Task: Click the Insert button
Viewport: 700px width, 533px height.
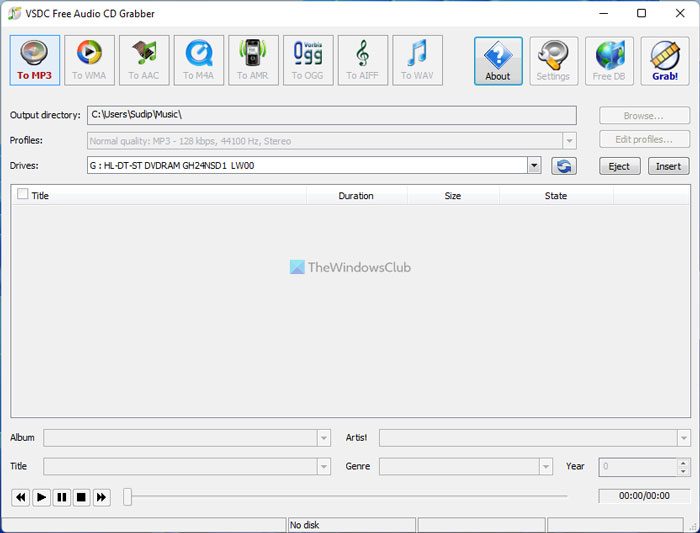Action: pos(669,166)
